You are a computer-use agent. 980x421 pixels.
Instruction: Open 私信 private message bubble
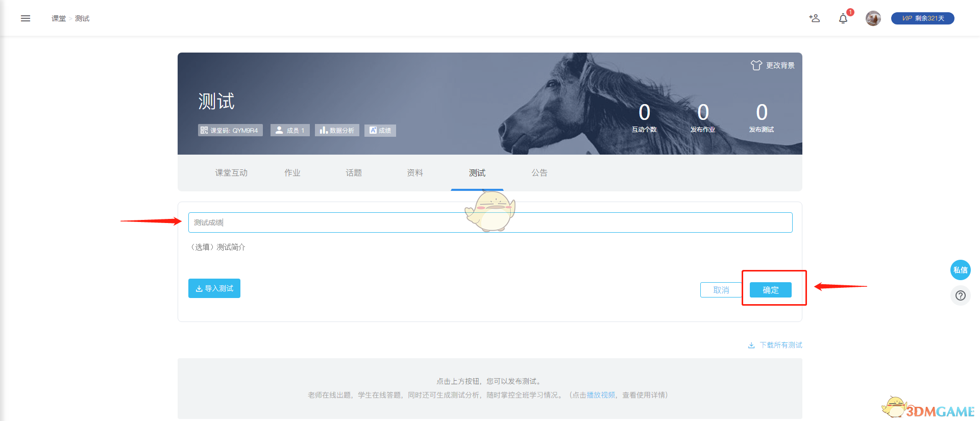coord(961,270)
